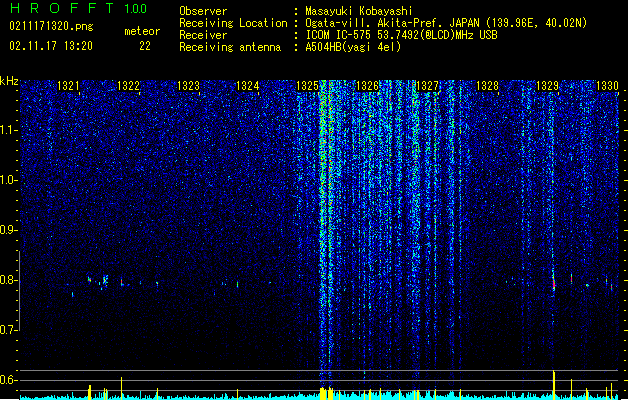629x400 pixels.
Task: Select the Ogata-vill. Akita-Pref. JAPAN location text
Action: [x=446, y=23]
